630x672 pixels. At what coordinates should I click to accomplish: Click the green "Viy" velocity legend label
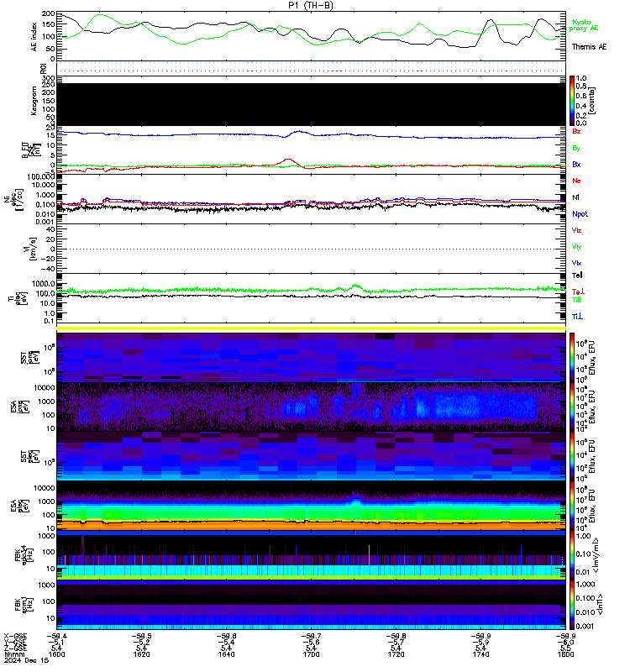576,247
